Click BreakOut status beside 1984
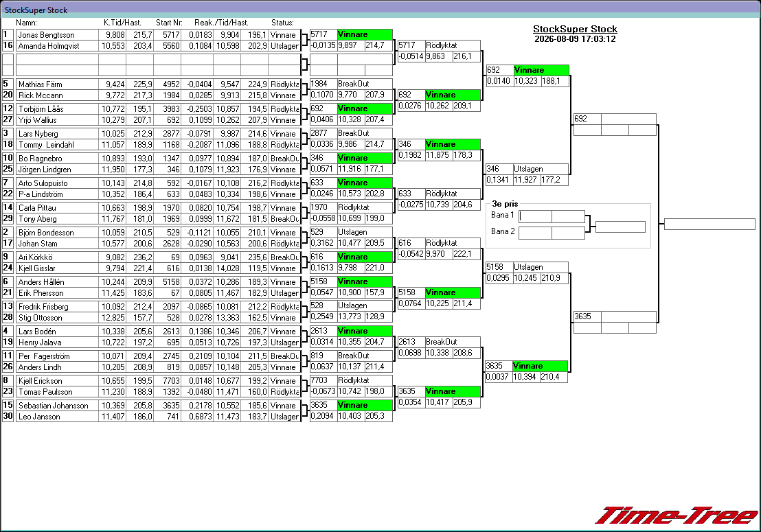The height and width of the screenshot is (532, 761). [365, 84]
